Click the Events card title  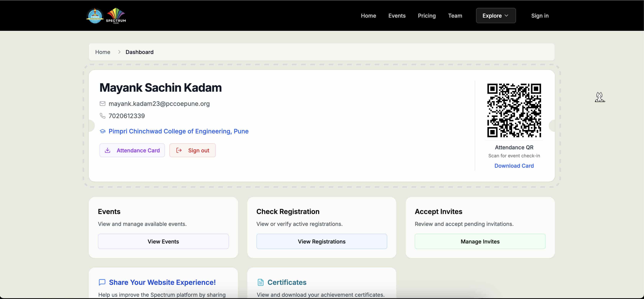pos(109,211)
